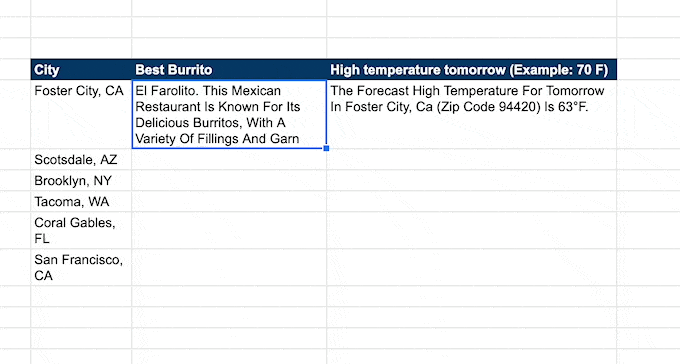Click the San Francisco, CA cell
This screenshot has height=364, width=680.
coord(81,267)
